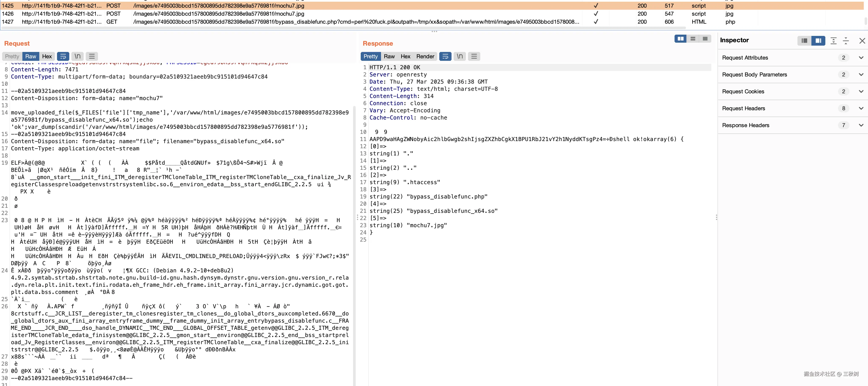
Task: Dock the Inspector panel to the right
Action: pyautogui.click(x=818, y=41)
